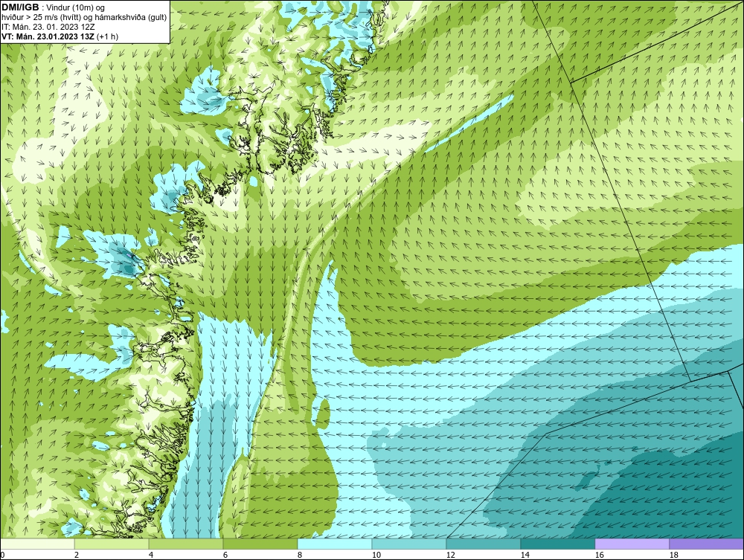Click the legend scale label '6'
744x560 pixels.
pos(225,555)
